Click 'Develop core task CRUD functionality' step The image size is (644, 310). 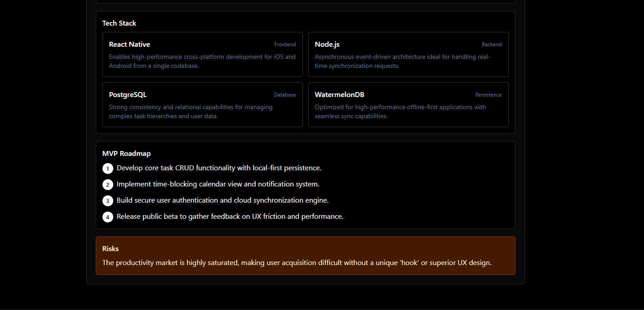(x=219, y=168)
